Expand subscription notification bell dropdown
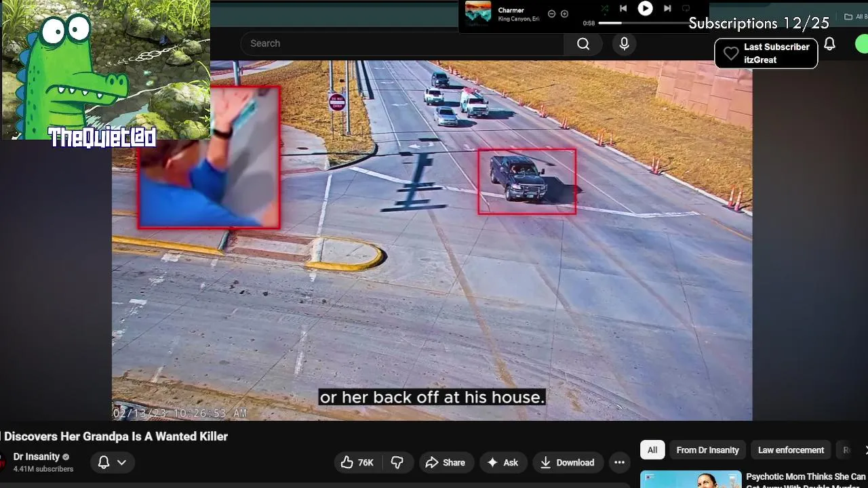868x488 pixels. click(x=113, y=462)
